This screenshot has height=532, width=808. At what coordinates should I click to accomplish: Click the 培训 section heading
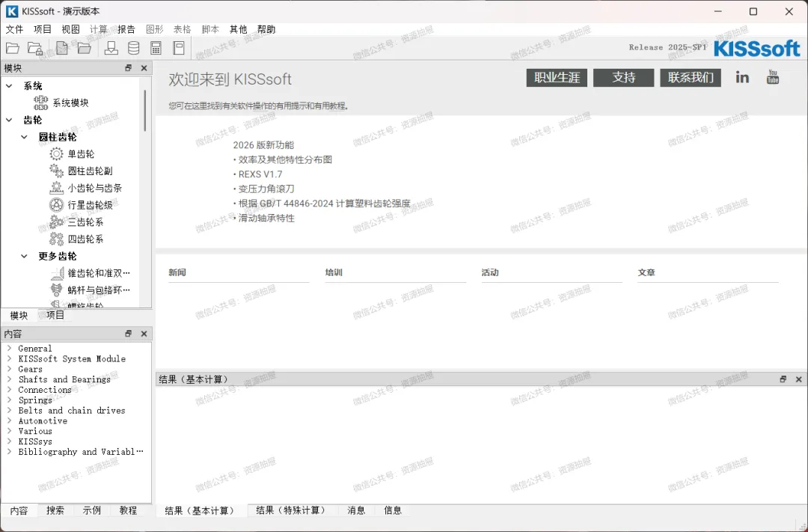pyautogui.click(x=334, y=272)
